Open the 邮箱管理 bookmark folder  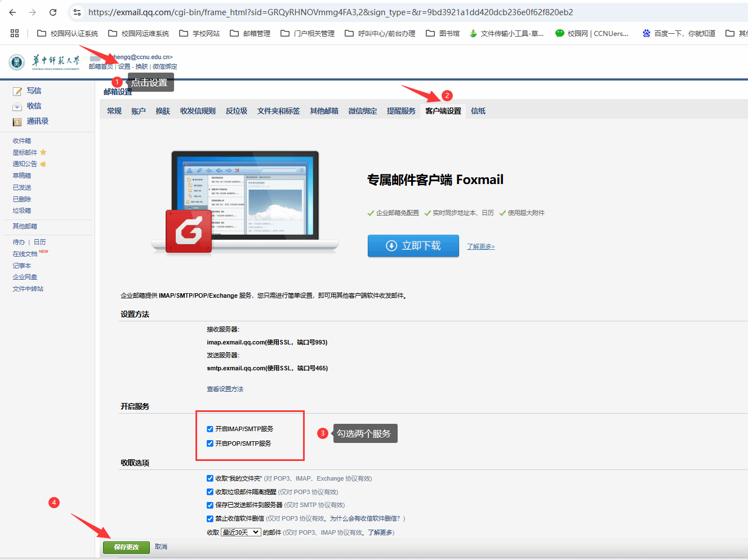click(250, 33)
